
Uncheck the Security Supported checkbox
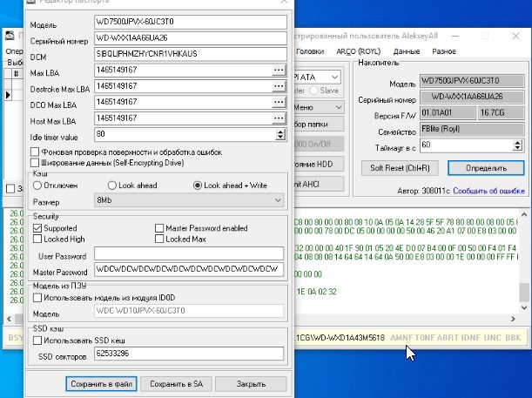coord(37,228)
